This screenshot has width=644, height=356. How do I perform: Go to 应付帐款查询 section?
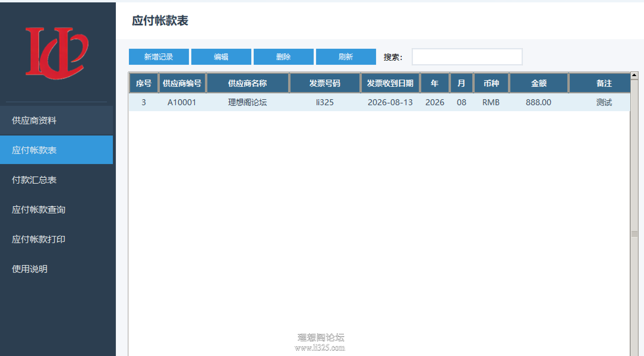tap(56, 209)
